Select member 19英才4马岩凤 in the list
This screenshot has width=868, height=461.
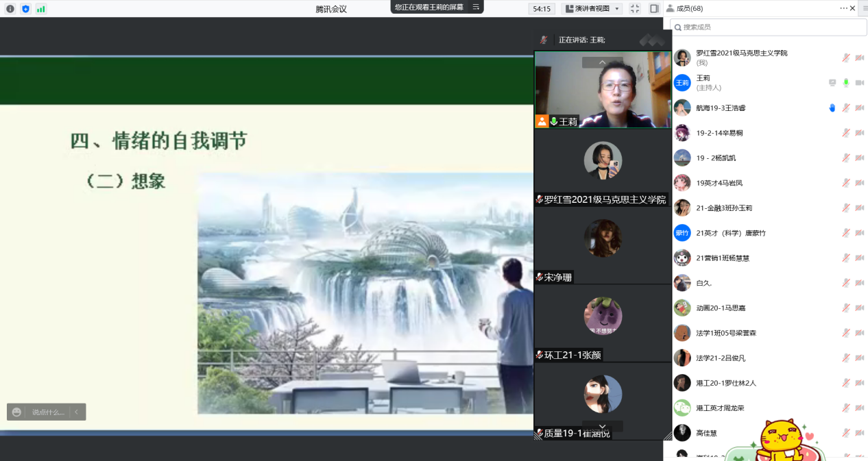pyautogui.click(x=719, y=183)
